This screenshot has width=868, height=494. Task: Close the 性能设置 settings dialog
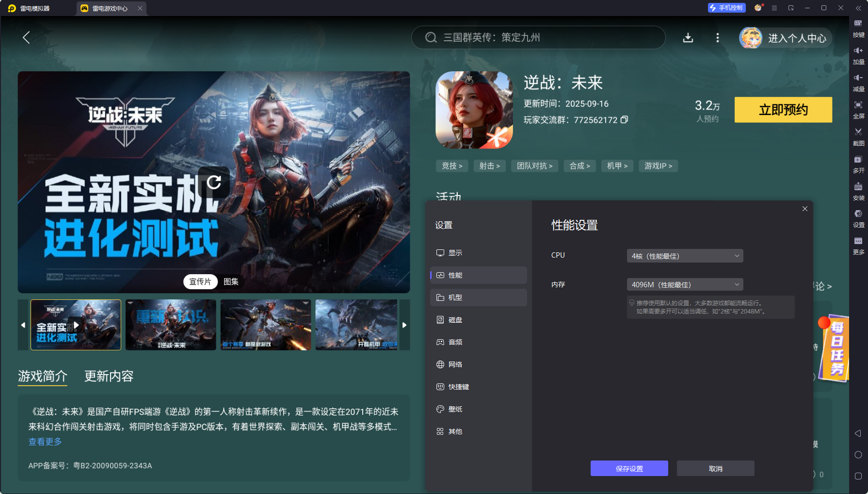coord(805,209)
